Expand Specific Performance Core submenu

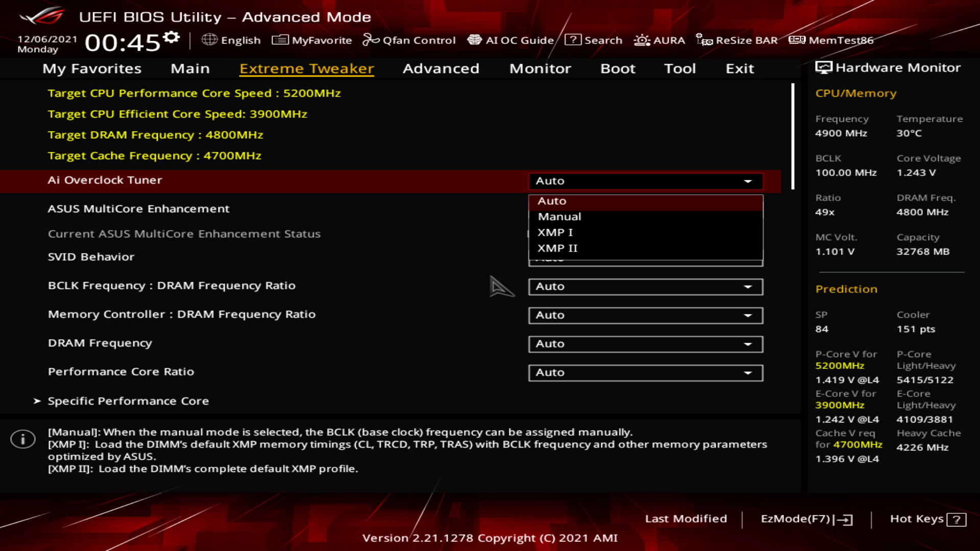pyautogui.click(x=128, y=401)
